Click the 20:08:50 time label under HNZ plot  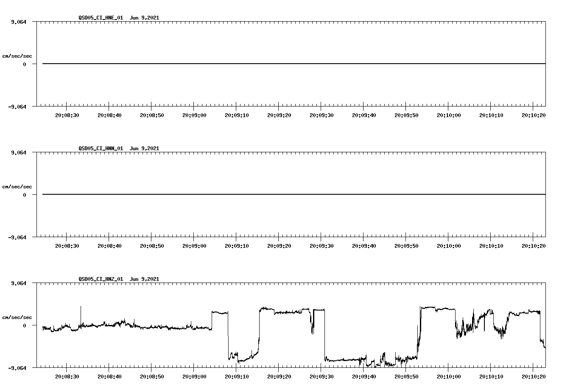coord(152,377)
